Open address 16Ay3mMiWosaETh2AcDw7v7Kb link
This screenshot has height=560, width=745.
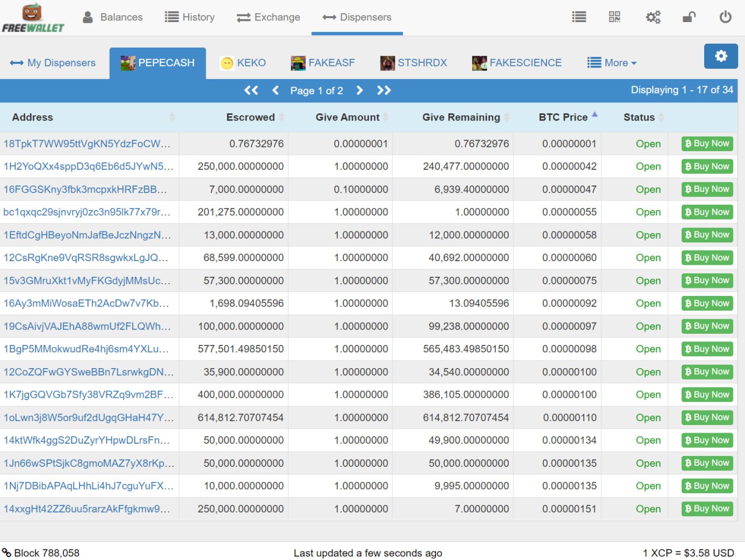pos(87,304)
